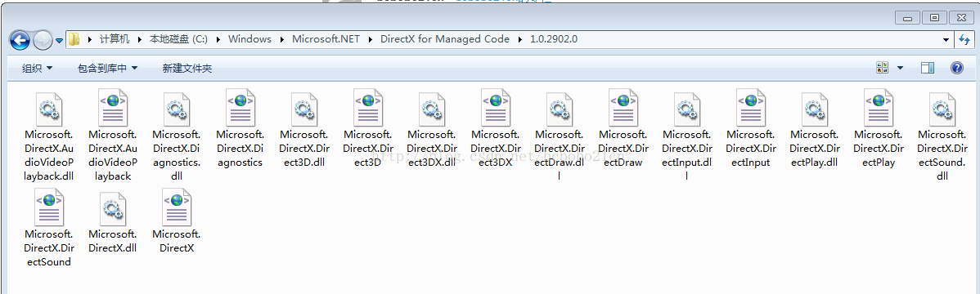Click the Microsoft.DirectX.Direct3D.dll file name label

point(303,149)
